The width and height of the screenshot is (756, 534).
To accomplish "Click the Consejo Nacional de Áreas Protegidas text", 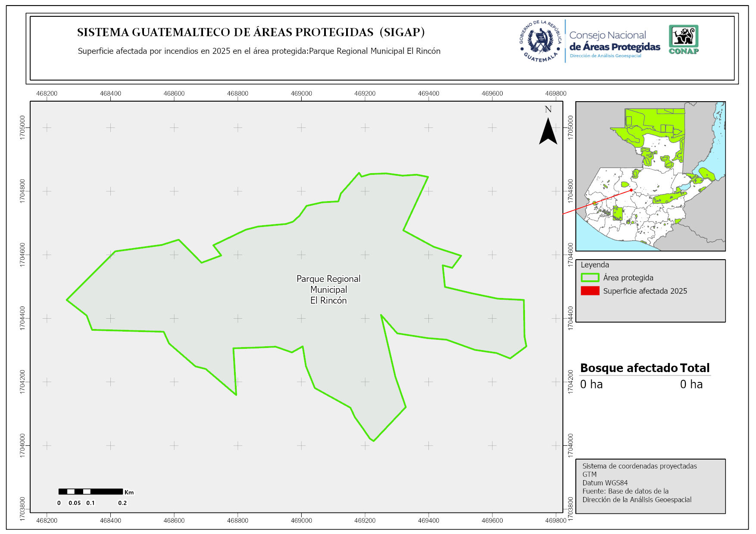I will (x=614, y=41).
